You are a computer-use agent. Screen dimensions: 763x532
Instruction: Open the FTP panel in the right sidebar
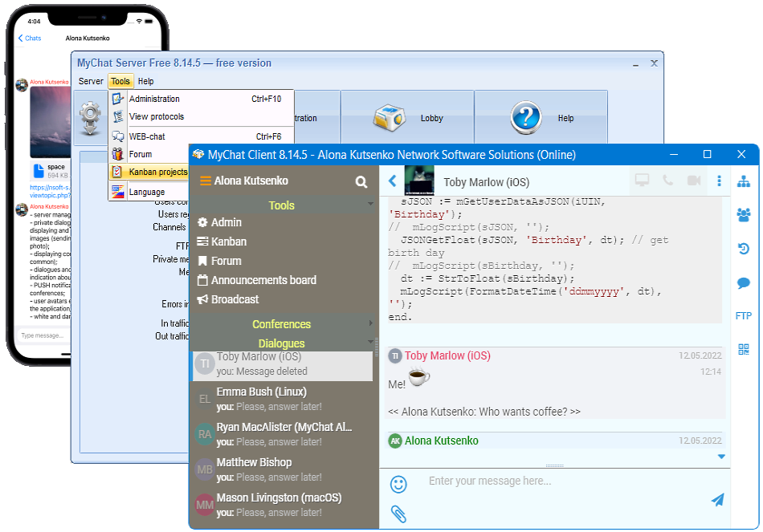[x=743, y=315]
